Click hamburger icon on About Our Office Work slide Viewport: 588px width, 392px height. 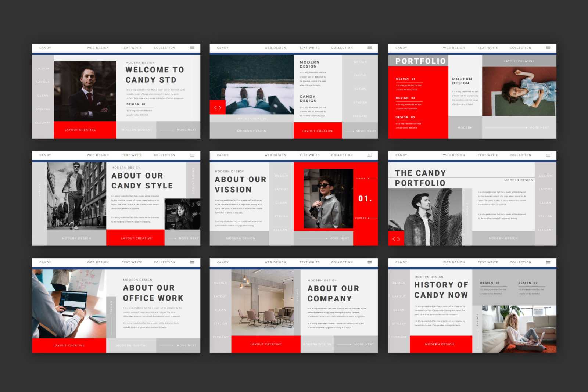pos(192,262)
